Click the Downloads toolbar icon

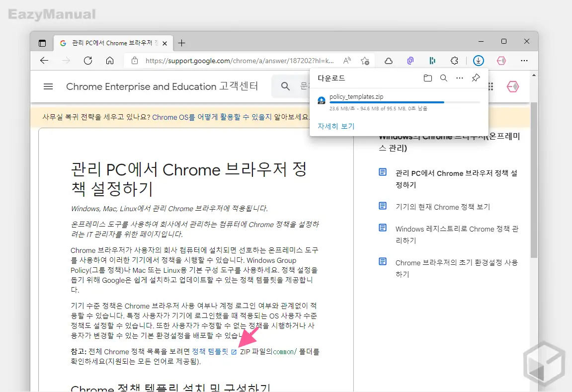click(478, 61)
